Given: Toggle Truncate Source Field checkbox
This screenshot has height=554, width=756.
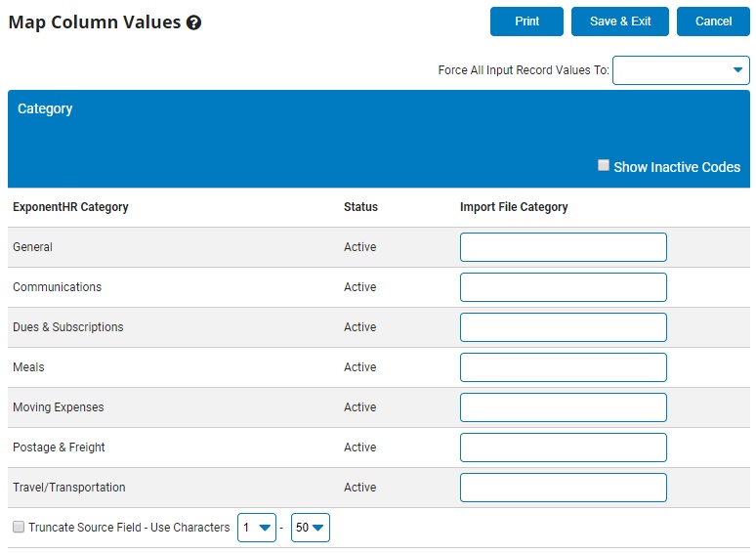Looking at the screenshot, I should [x=19, y=528].
